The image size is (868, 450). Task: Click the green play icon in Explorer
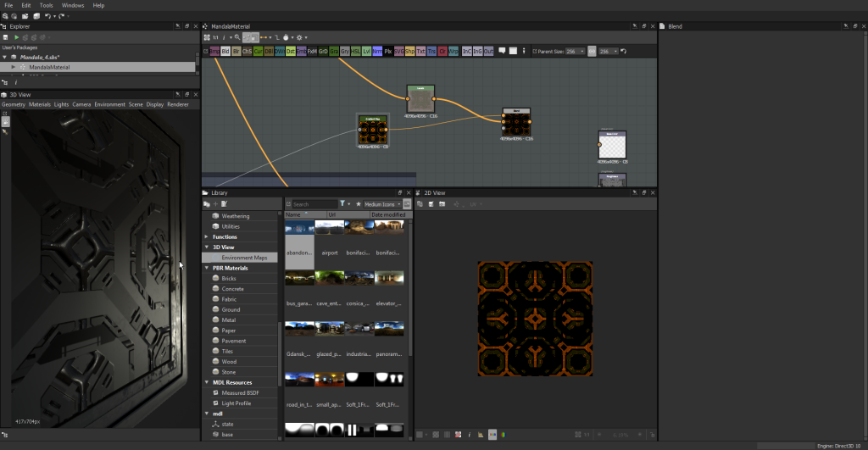pos(17,37)
